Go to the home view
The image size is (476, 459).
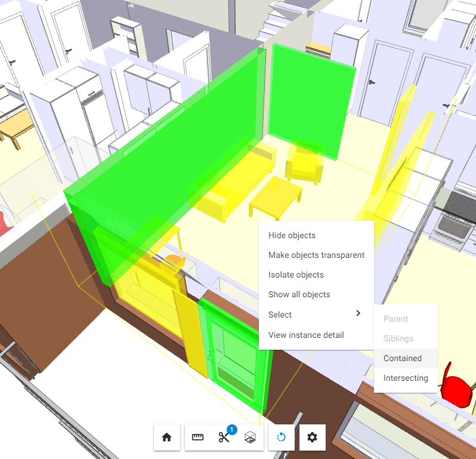click(x=166, y=438)
